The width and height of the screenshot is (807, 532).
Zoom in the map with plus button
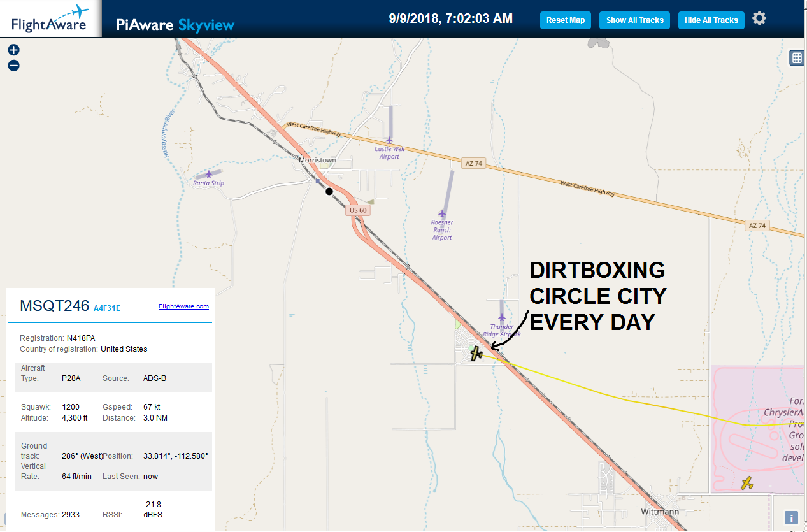(13, 50)
